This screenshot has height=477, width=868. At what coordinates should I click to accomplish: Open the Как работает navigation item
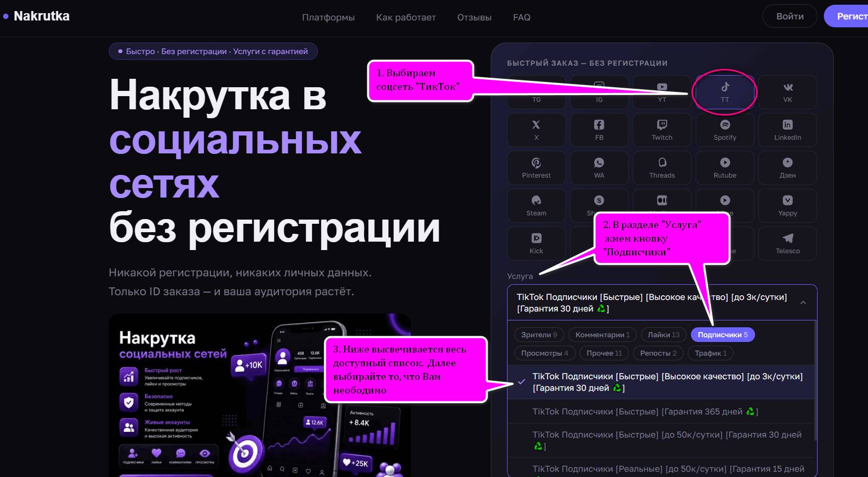tap(406, 17)
